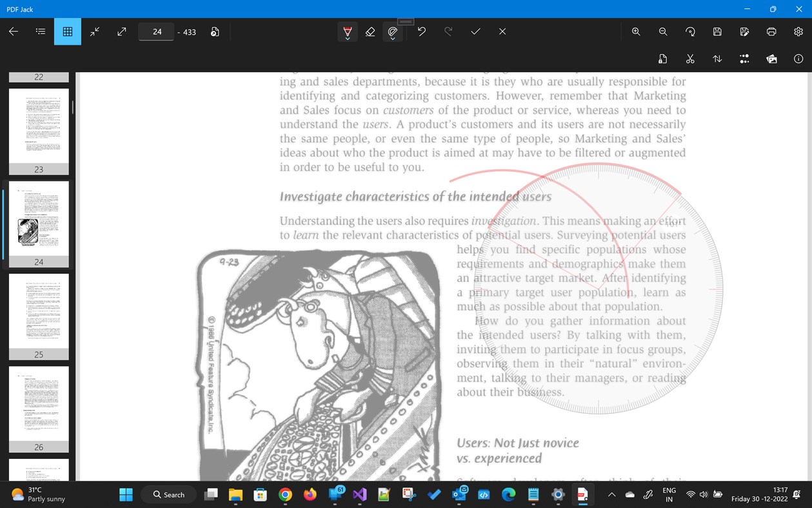This screenshot has width=812, height=508.
Task: Select the pen annotation tool
Action: (347, 30)
